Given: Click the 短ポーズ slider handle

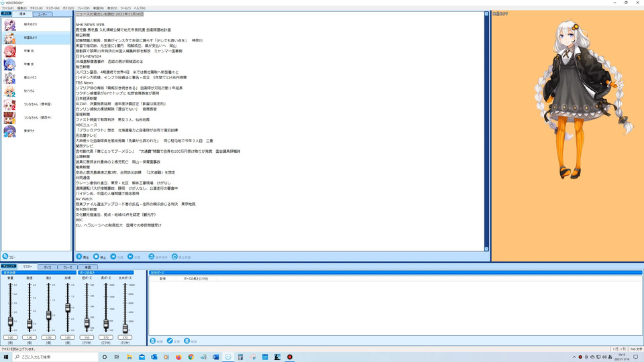Looking at the screenshot, I should coord(87,323).
